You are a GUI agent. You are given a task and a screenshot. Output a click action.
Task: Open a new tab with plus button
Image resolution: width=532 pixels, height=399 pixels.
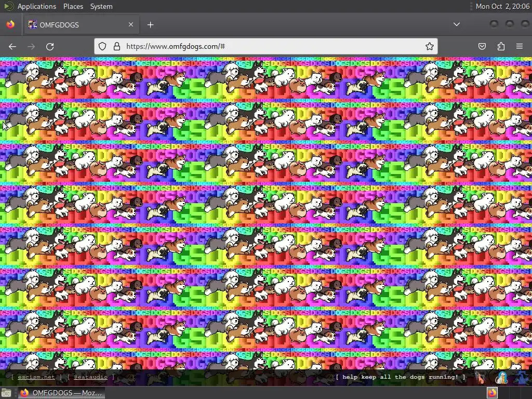(x=150, y=25)
